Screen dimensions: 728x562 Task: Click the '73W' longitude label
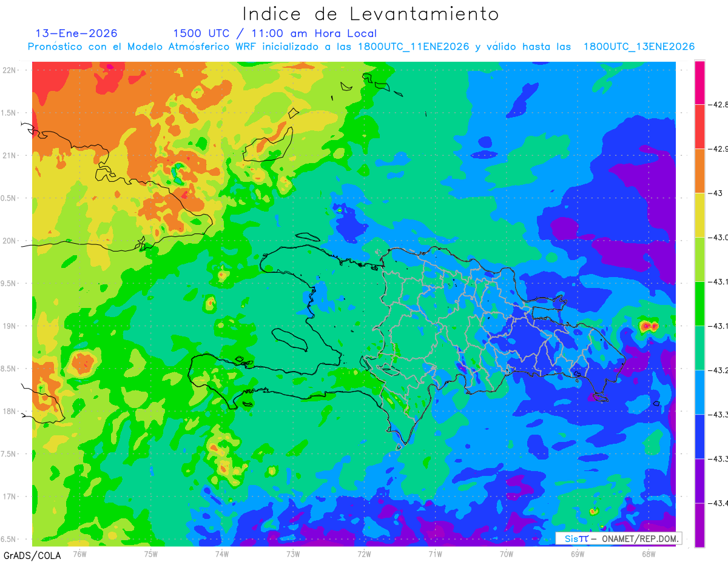pos(293,554)
